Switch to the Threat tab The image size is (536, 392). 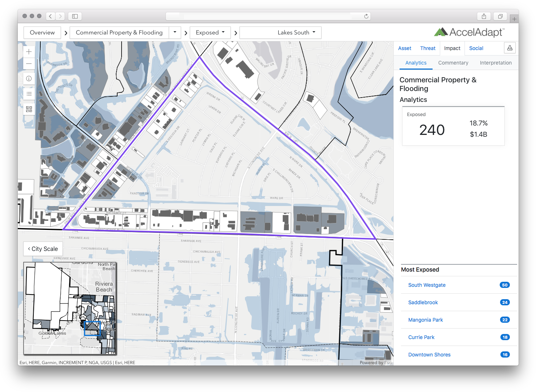427,48
